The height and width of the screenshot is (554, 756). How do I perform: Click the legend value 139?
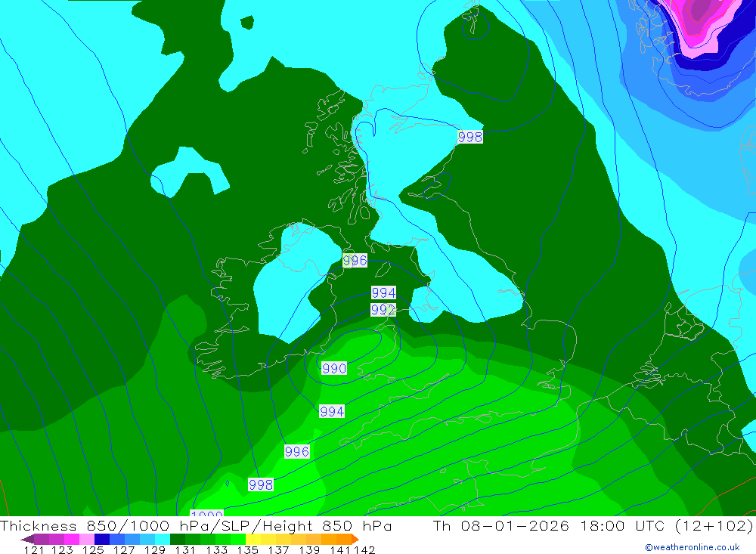coord(308,549)
